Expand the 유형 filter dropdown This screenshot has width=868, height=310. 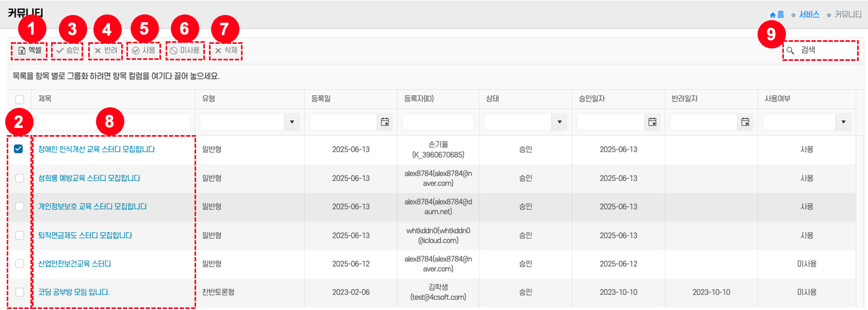pos(292,122)
